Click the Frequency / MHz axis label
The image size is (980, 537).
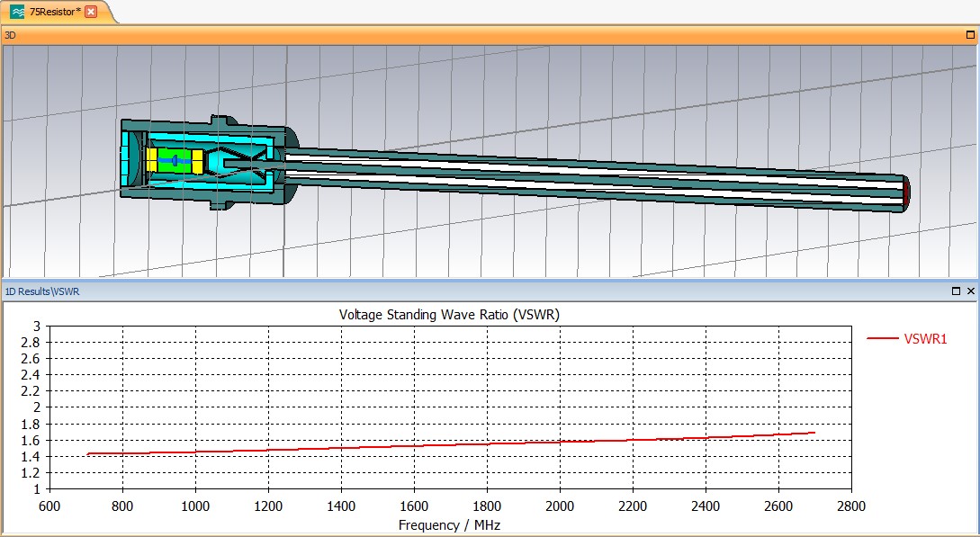449,524
